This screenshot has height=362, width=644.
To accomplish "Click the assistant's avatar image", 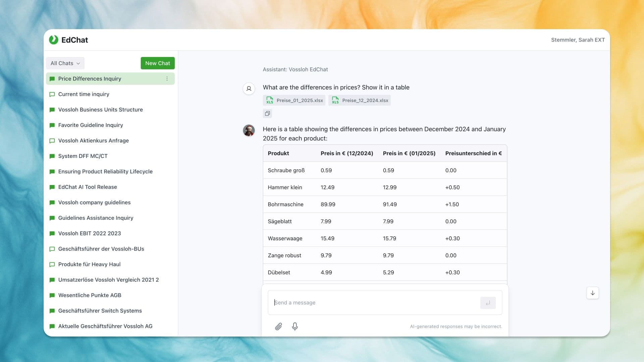I will click(249, 131).
